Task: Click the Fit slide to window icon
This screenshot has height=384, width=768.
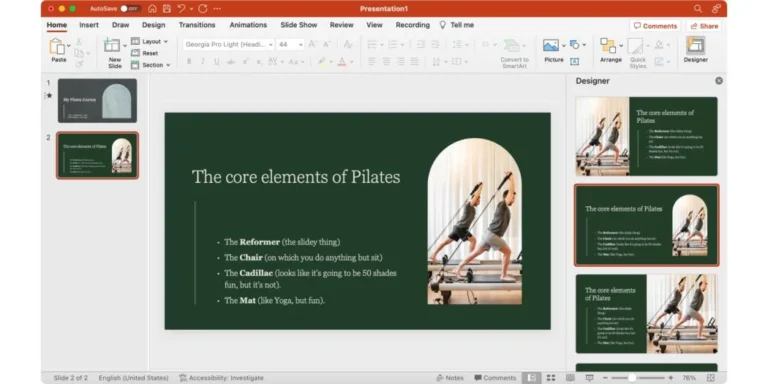Action: coord(711,378)
